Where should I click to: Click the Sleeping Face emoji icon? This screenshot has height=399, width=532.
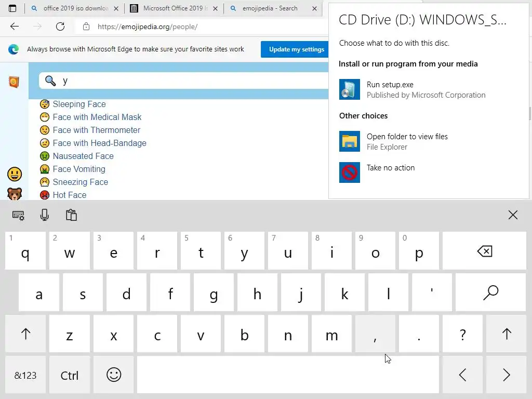pos(45,104)
